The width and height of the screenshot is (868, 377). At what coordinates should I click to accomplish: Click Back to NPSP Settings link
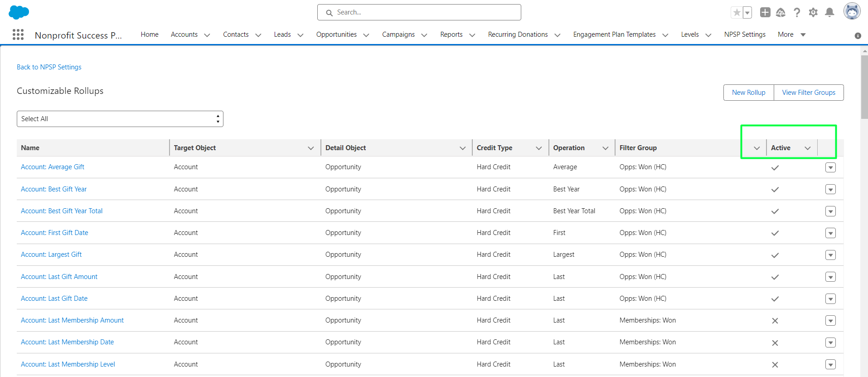pyautogui.click(x=49, y=67)
